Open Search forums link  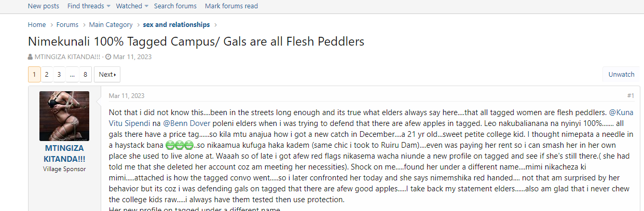click(x=175, y=6)
